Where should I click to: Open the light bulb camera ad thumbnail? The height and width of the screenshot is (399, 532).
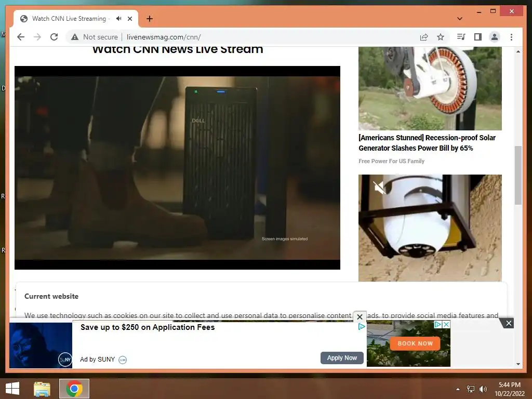click(x=430, y=228)
